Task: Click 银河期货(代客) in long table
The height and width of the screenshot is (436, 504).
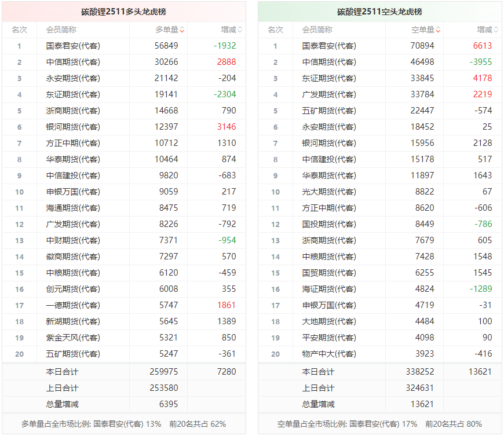Action: click(x=73, y=127)
